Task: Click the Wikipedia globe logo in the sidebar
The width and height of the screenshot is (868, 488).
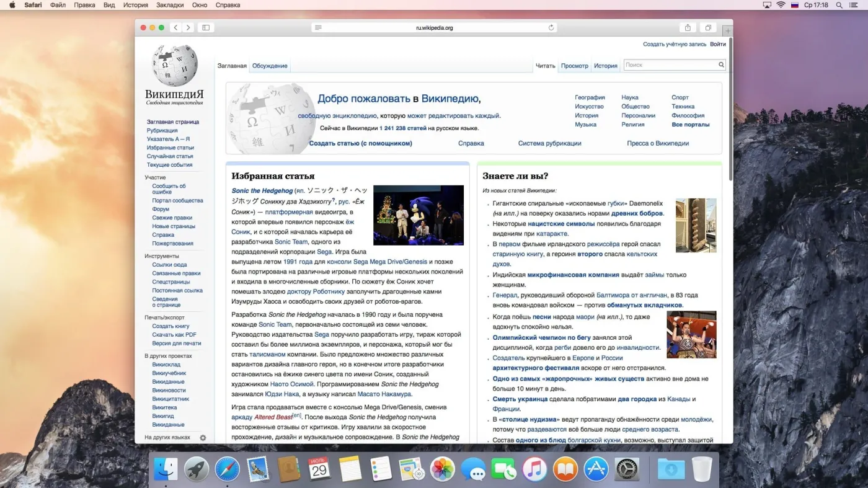Action: [x=175, y=66]
